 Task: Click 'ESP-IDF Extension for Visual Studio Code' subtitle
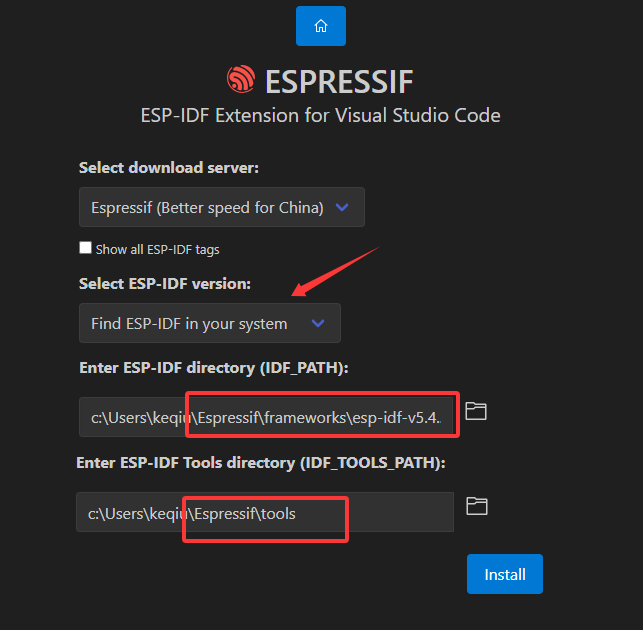(320, 115)
